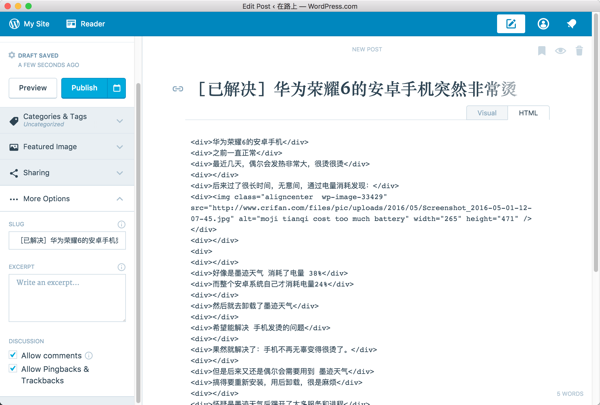Collapse the More Options section chevron
The image size is (600, 405).
120,199
